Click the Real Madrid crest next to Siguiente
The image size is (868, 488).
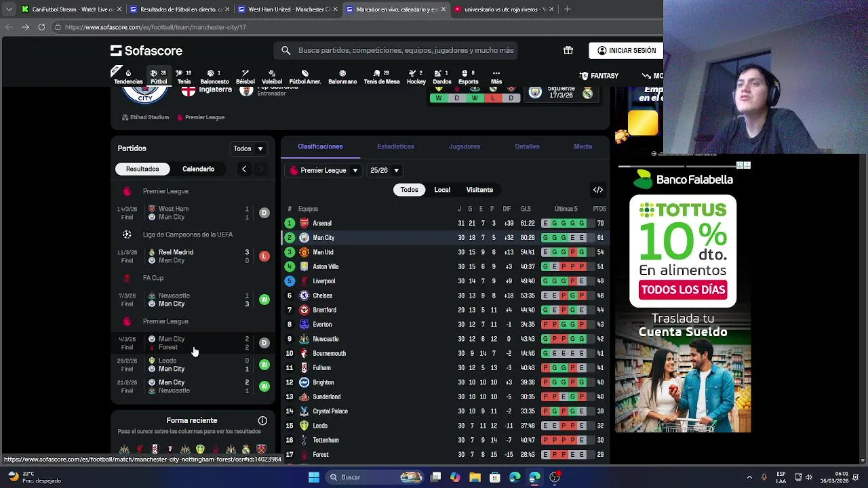pos(587,94)
